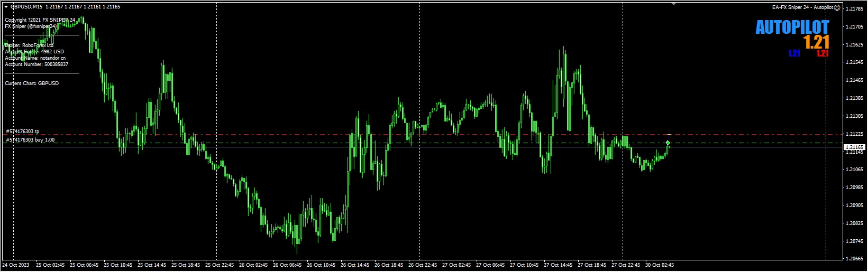
Task: Click the blue AUTOPILOT label
Action: tap(792, 27)
